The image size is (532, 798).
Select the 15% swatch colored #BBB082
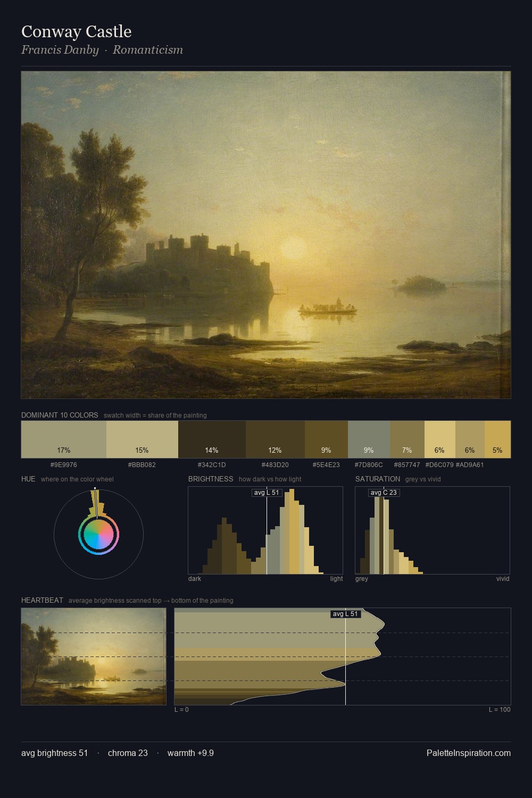click(142, 439)
